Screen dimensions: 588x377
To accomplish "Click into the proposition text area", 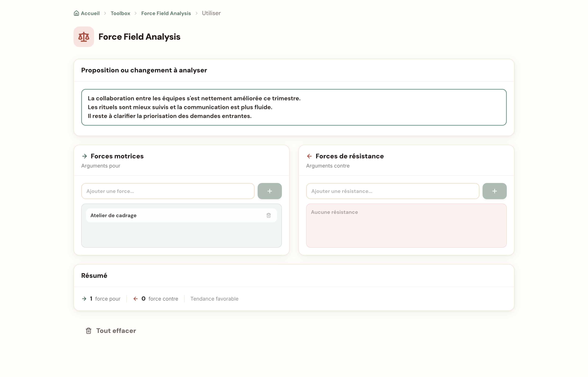I will click(x=294, y=107).
